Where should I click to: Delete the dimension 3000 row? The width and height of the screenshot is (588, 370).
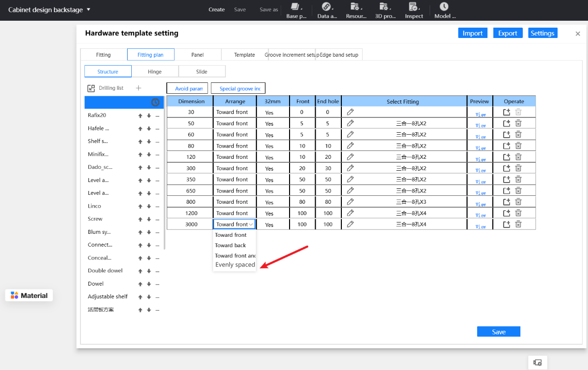tap(518, 224)
